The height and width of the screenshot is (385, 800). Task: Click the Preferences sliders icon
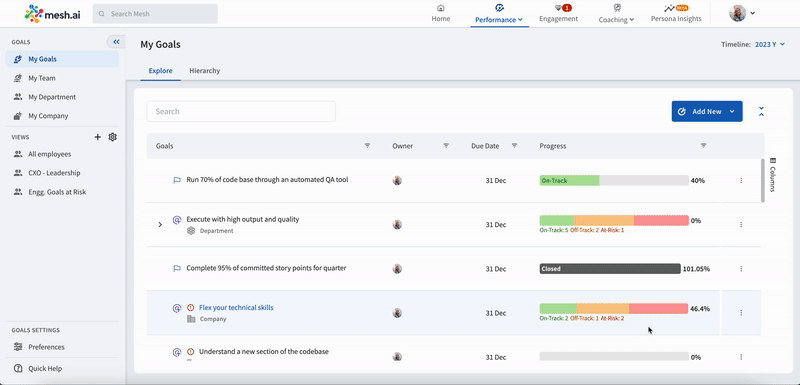(x=18, y=347)
